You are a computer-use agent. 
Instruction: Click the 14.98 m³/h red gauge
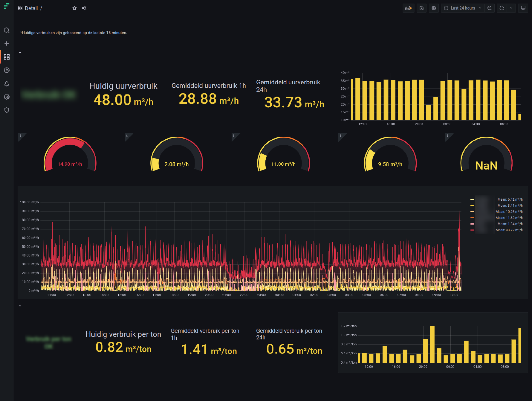tap(70, 154)
